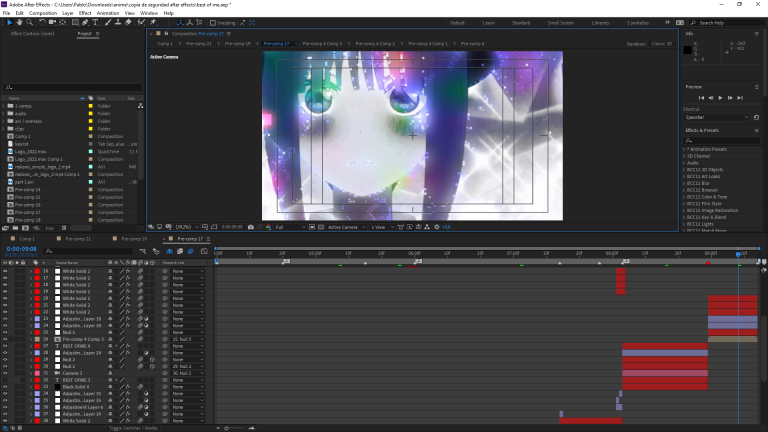Hide layer 27 BEST OFME 4
The image size is (768, 432).
[x=5, y=346]
